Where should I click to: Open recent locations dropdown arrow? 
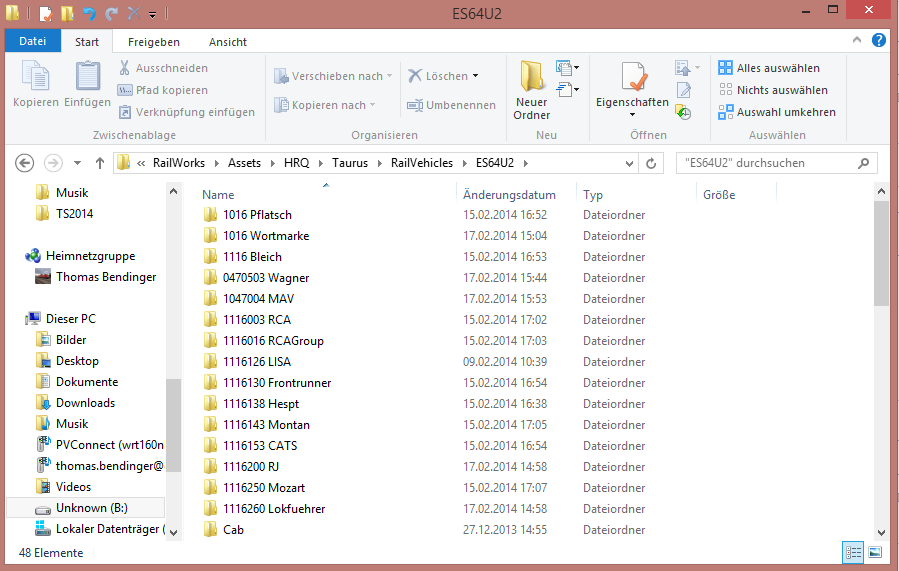click(77, 163)
